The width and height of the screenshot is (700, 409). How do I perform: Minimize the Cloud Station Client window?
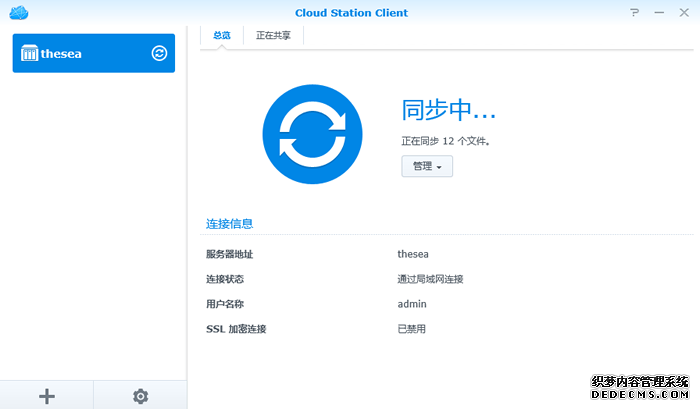tap(659, 13)
